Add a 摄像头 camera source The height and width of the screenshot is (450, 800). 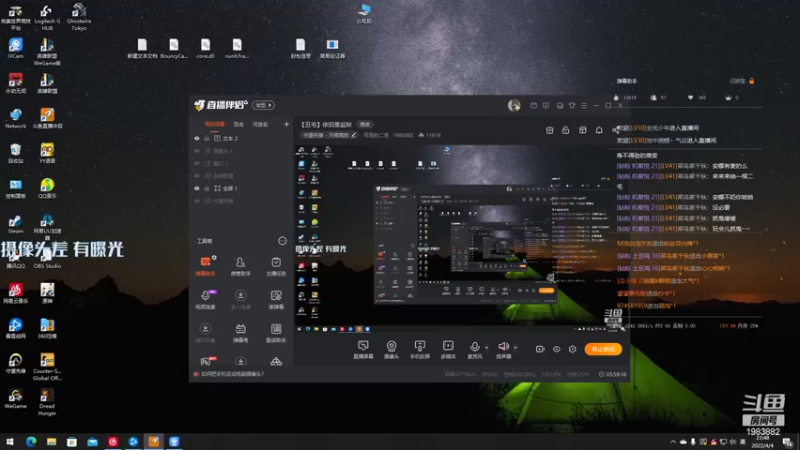tap(391, 349)
